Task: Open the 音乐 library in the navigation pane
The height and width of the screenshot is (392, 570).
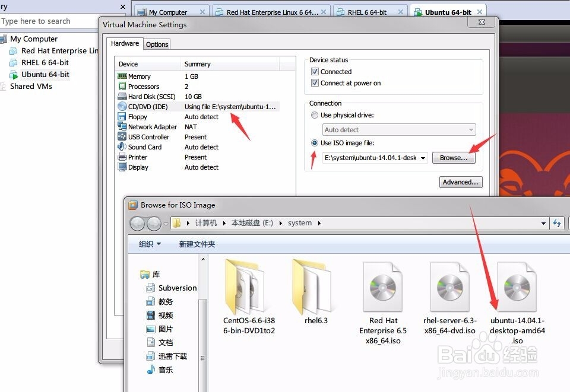Action: coord(160,370)
